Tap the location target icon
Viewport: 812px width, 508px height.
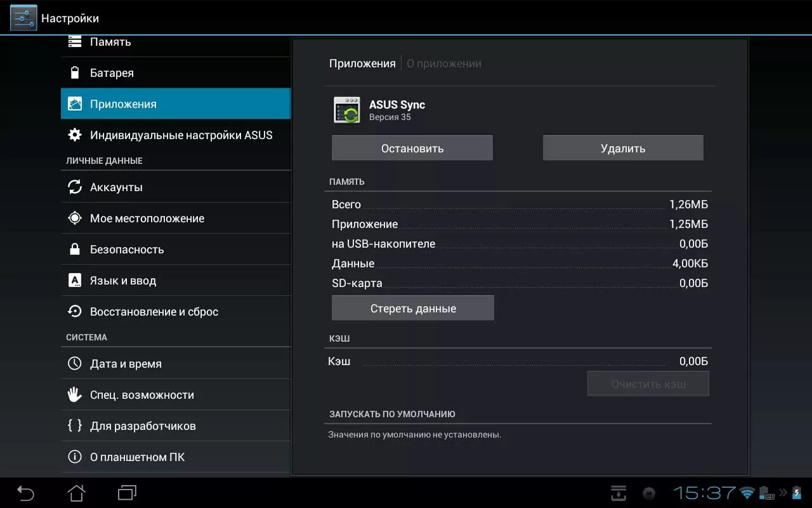(x=75, y=218)
